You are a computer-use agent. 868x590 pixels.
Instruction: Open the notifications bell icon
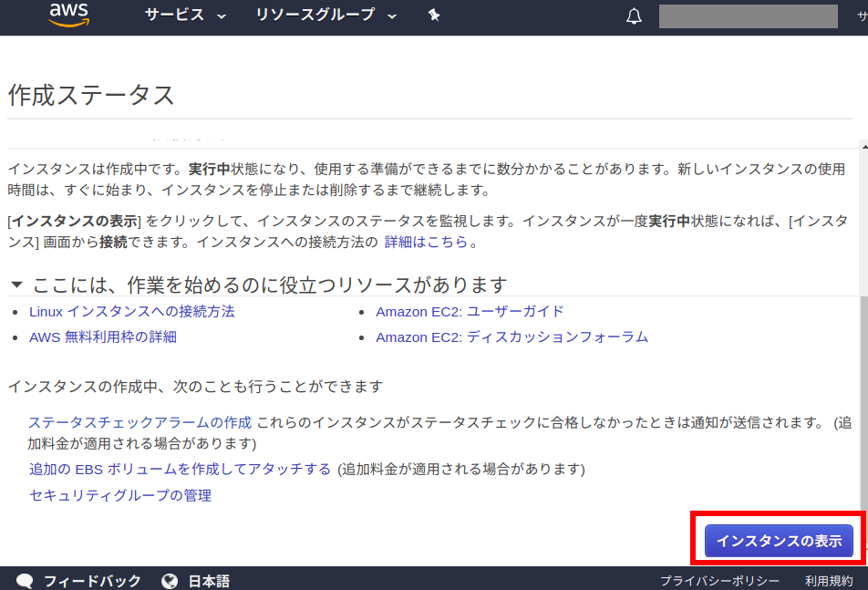[634, 16]
